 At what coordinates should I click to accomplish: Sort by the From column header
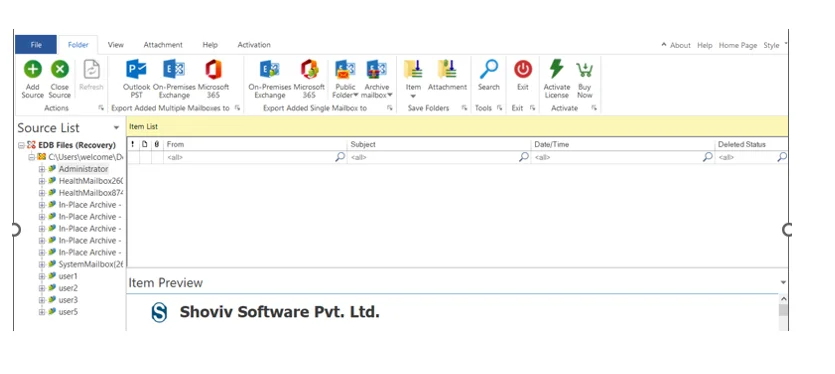(255, 144)
